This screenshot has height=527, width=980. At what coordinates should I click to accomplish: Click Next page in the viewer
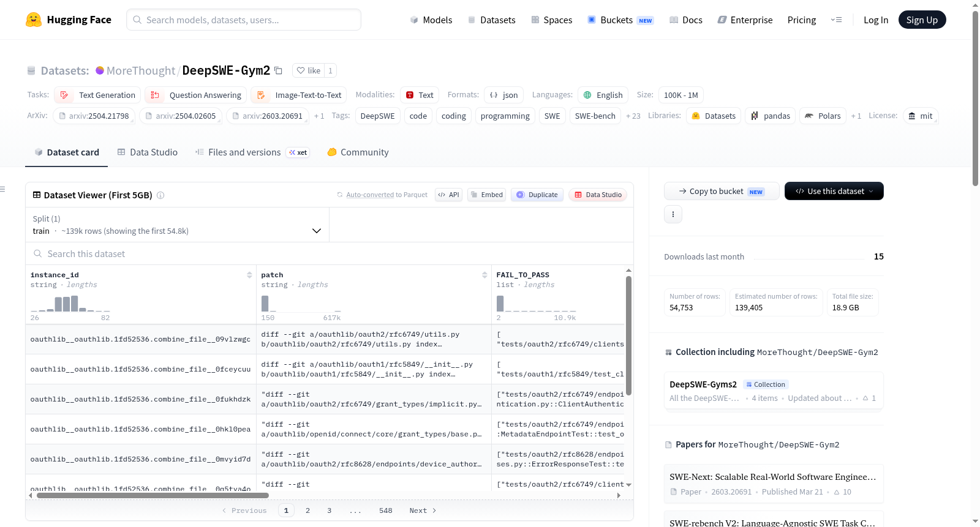[423, 510]
